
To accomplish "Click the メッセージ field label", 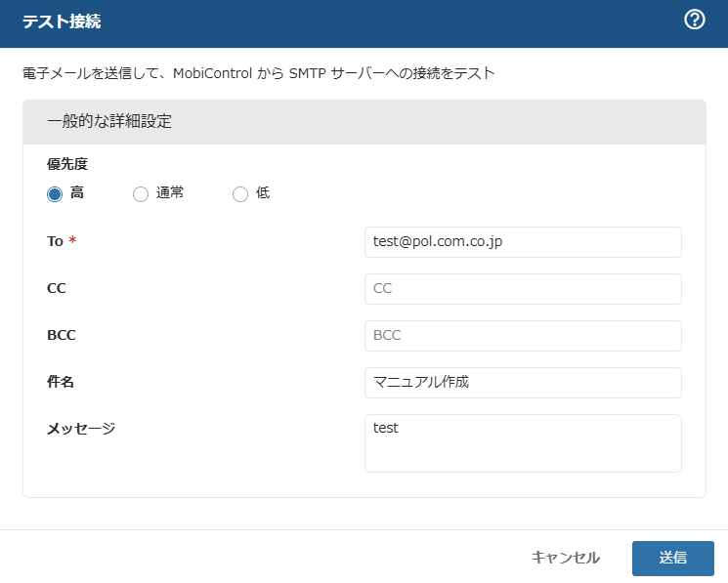I will pos(81,429).
